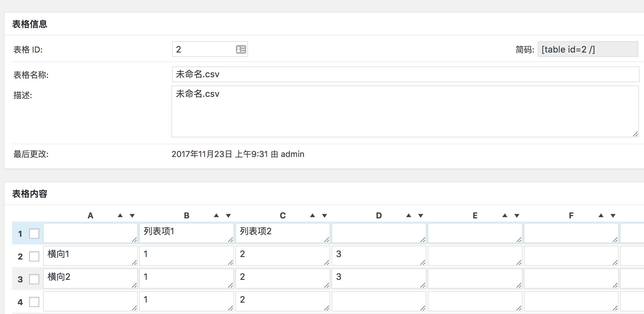Sort column A descending with the down arrow
This screenshot has width=644, height=314.
pyautogui.click(x=132, y=215)
